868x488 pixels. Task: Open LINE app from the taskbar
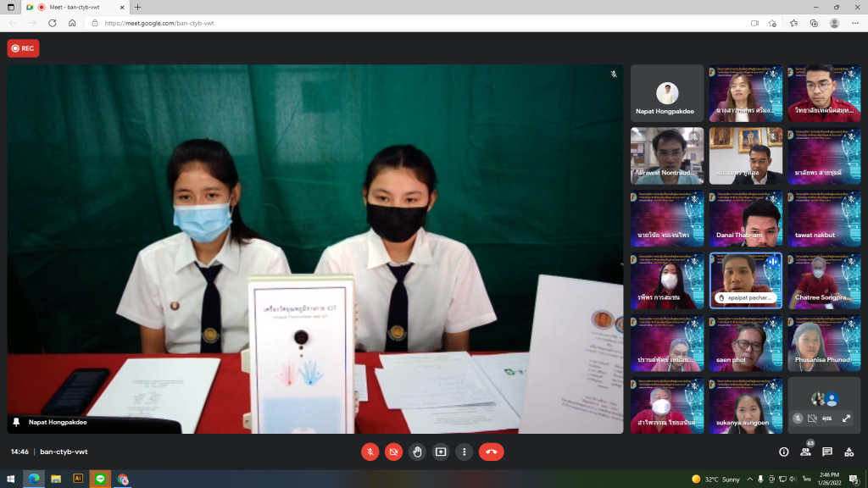100,480
